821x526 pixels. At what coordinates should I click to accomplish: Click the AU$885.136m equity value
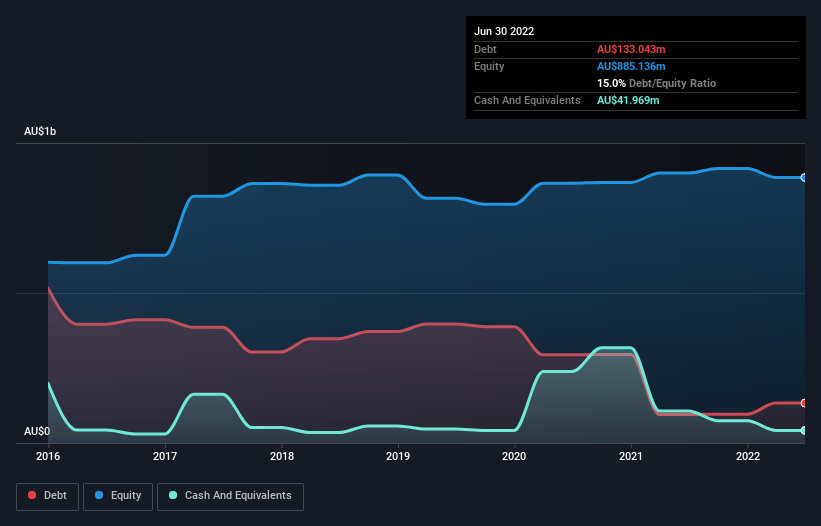coord(631,66)
